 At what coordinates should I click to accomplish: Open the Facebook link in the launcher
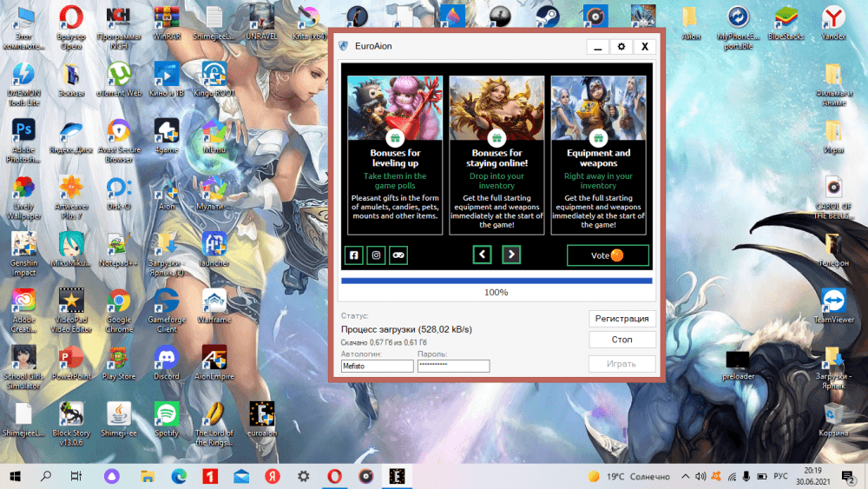pos(354,255)
